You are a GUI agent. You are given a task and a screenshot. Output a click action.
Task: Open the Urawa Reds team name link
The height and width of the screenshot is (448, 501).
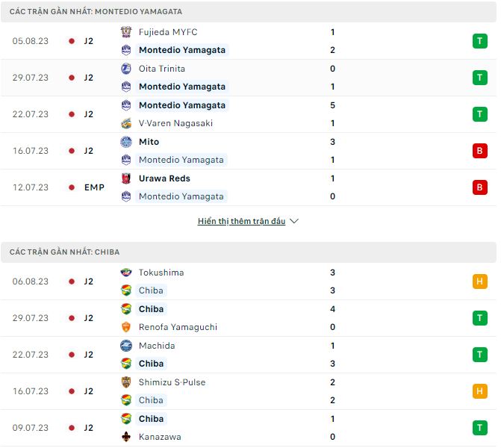164,178
